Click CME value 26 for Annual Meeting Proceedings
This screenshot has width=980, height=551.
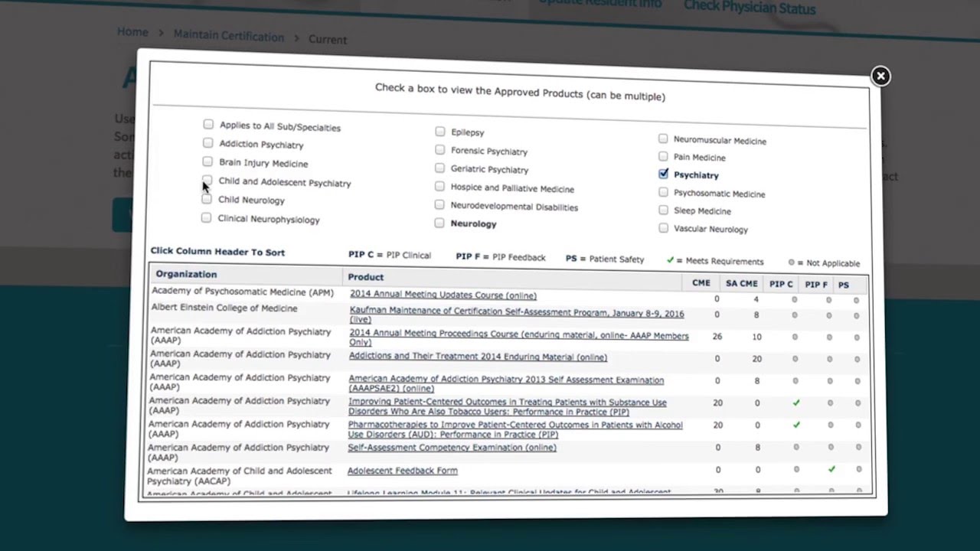tap(717, 336)
